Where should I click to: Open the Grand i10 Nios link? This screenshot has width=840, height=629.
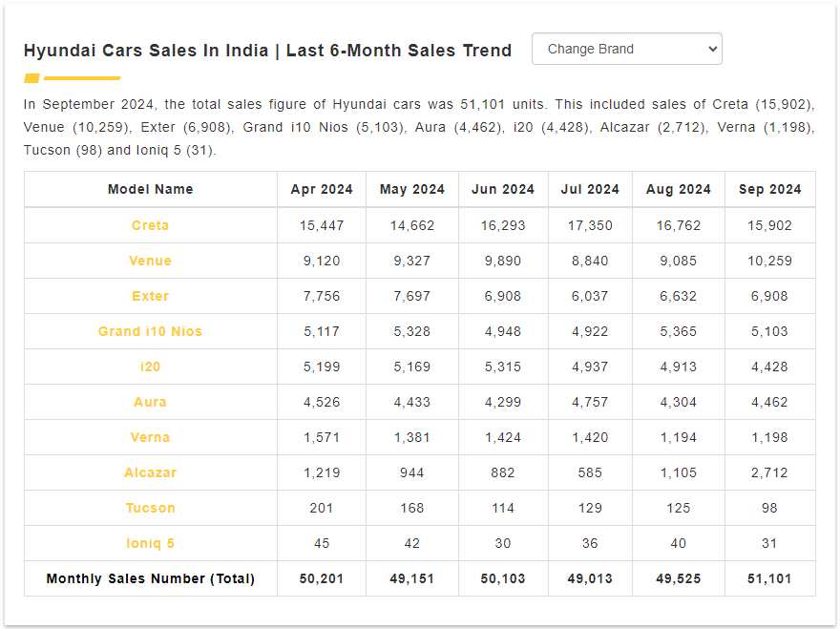[x=151, y=331]
